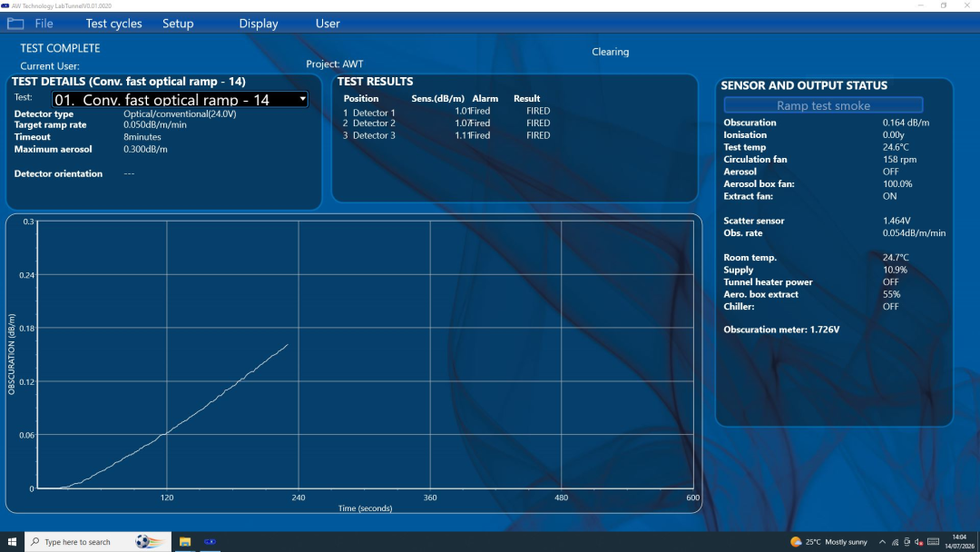Click the taskbar search box
This screenshot has height=552, width=980.
click(97, 542)
